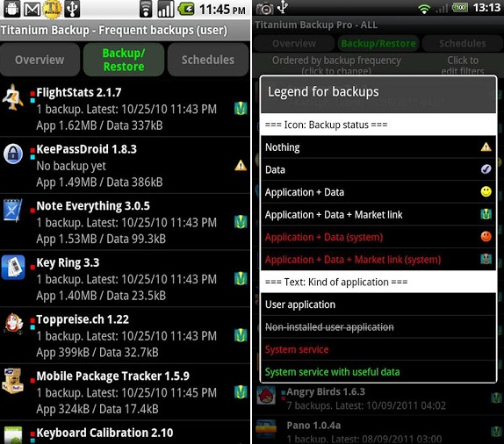
Task: Switch to the Overview tab
Action: (40, 60)
